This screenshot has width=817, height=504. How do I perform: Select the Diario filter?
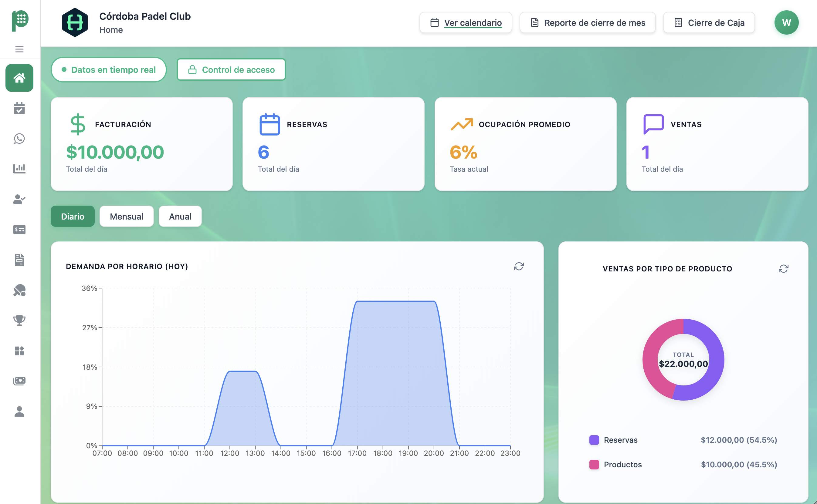pos(73,216)
